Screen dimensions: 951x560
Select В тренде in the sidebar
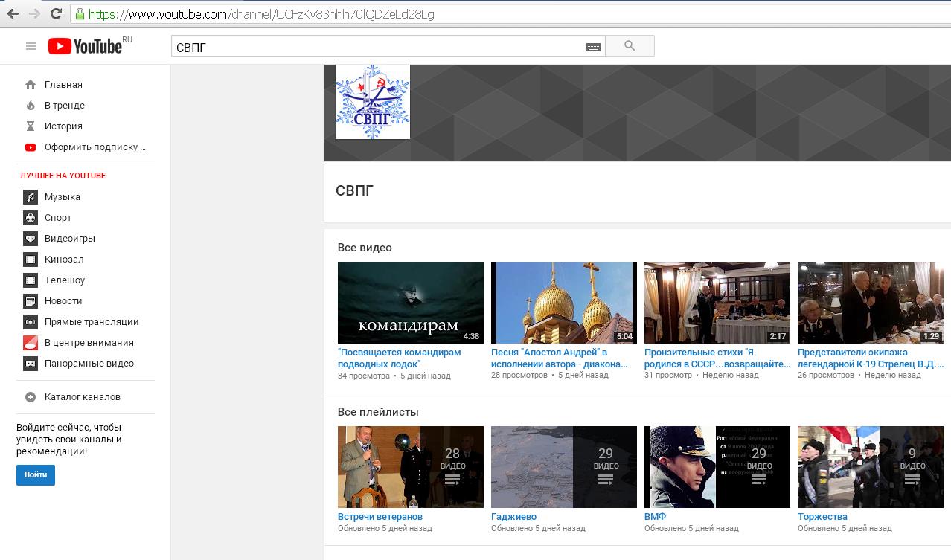click(x=64, y=106)
